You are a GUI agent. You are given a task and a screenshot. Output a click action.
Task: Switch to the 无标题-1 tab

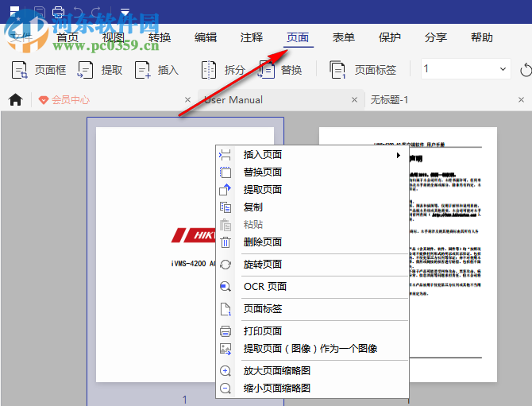tap(389, 100)
